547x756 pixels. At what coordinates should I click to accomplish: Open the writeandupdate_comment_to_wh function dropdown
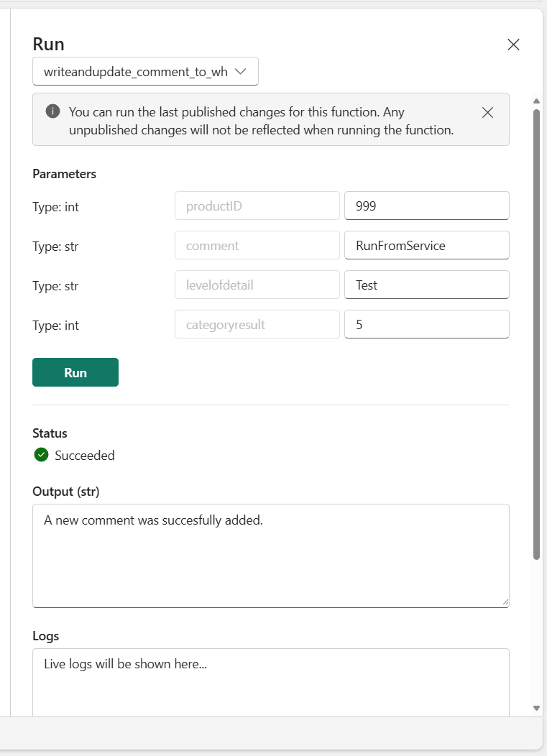click(x=145, y=71)
